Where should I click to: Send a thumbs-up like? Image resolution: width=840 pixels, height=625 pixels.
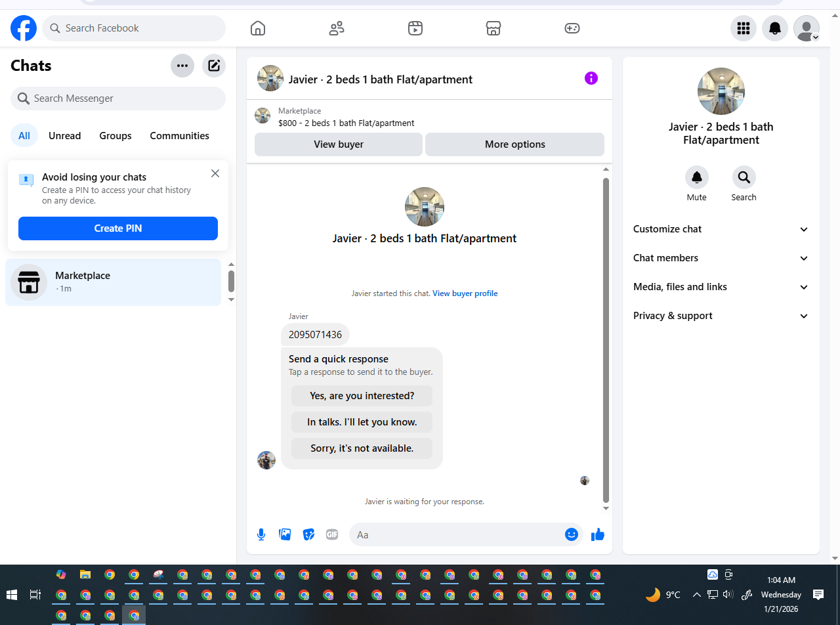tap(597, 534)
